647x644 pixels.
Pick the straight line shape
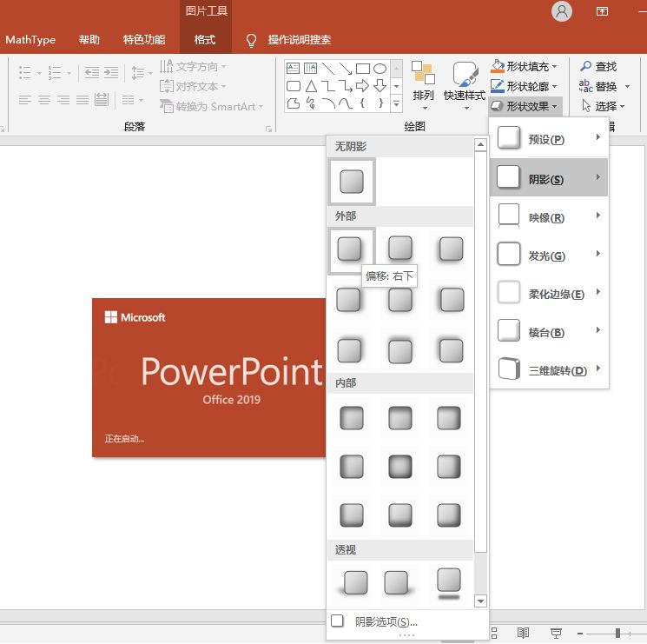[328, 68]
